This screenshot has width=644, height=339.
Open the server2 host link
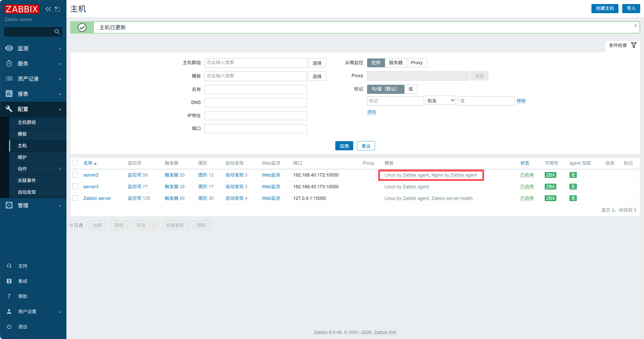tap(91, 175)
